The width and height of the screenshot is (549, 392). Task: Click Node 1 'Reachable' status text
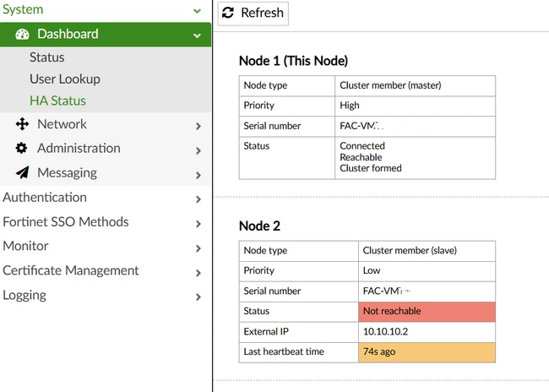tap(361, 157)
